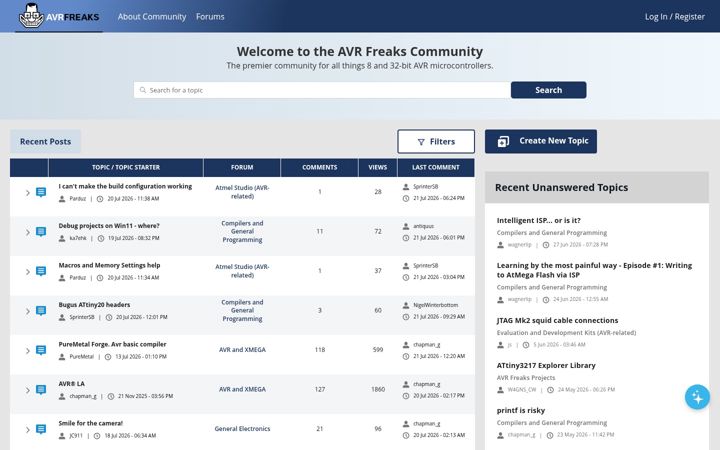720x450 pixels.
Task: Click clock icon beside 21 Jul 2026 - 12:20 AM
Action: (406, 356)
